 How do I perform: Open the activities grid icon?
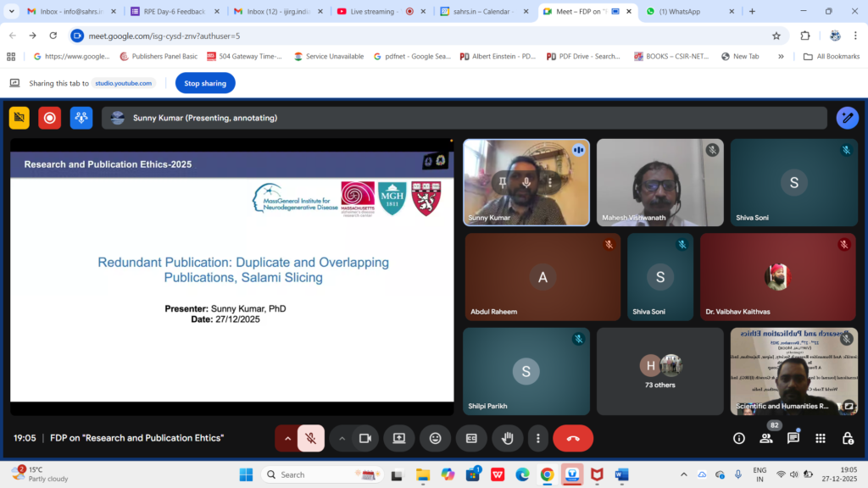(821, 438)
